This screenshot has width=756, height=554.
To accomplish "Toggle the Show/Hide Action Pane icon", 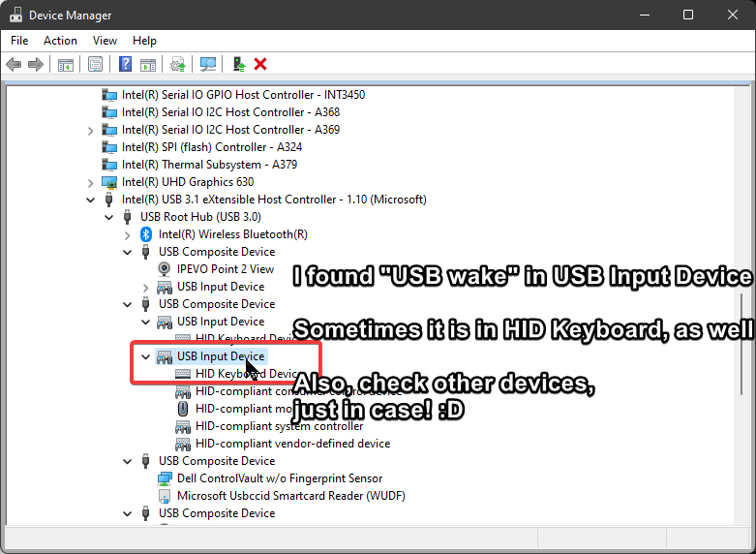I will (x=148, y=64).
